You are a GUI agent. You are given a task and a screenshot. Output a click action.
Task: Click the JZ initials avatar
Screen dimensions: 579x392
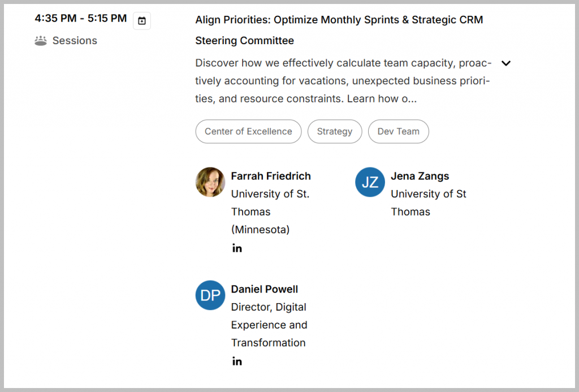pos(370,182)
